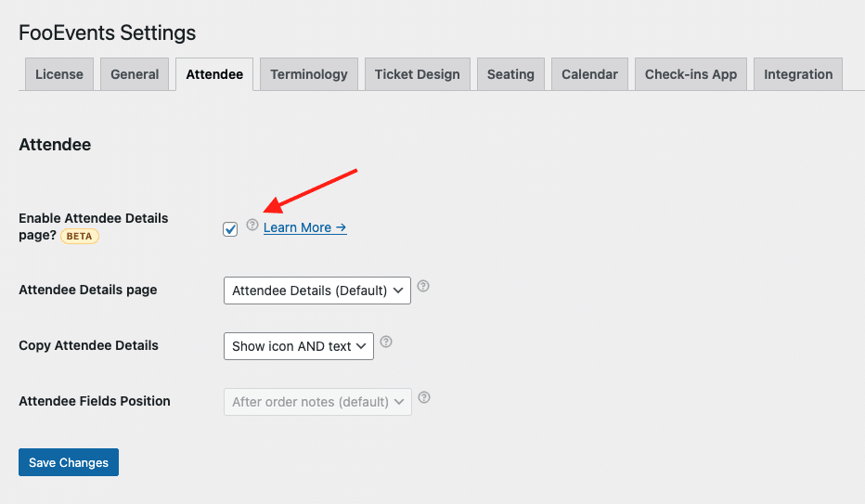Uncheck Enable Attendee Details page checkbox
Viewport: 865px width, 504px height.
[x=230, y=229]
